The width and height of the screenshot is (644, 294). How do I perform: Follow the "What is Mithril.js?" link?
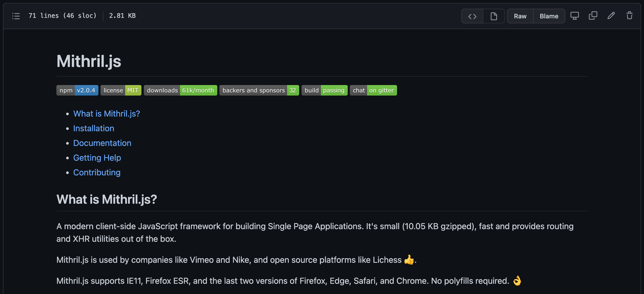[x=106, y=113]
